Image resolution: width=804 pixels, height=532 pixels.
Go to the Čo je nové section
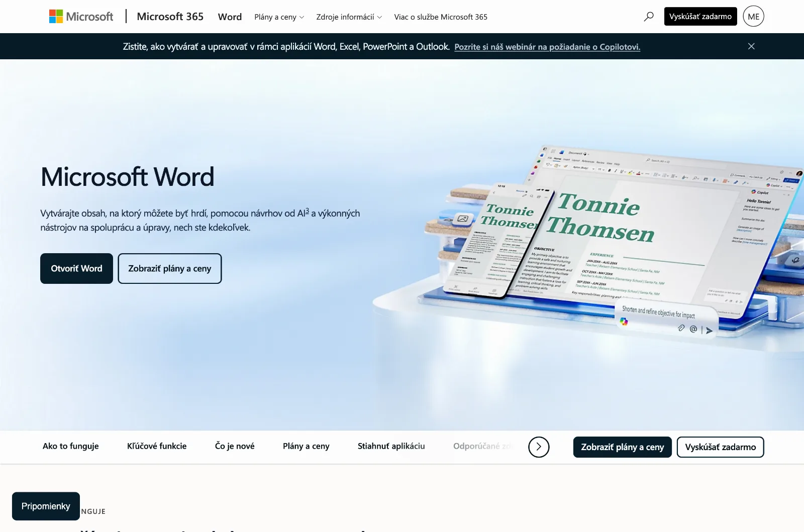coord(235,446)
